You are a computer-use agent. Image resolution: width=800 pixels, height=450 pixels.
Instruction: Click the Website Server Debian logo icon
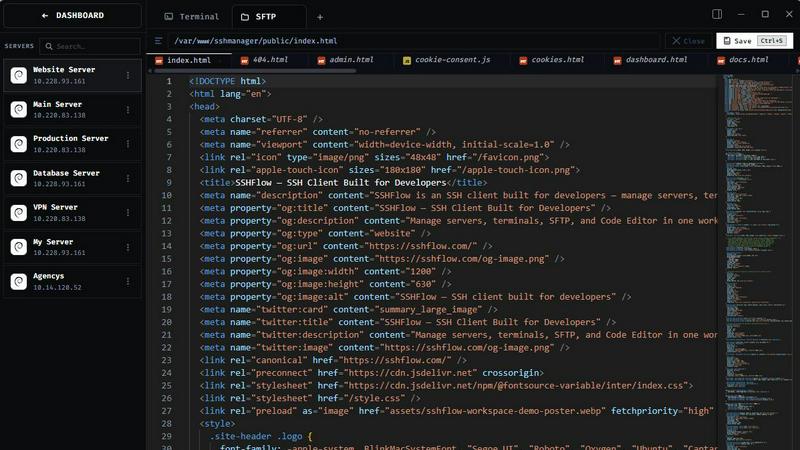pos(19,76)
